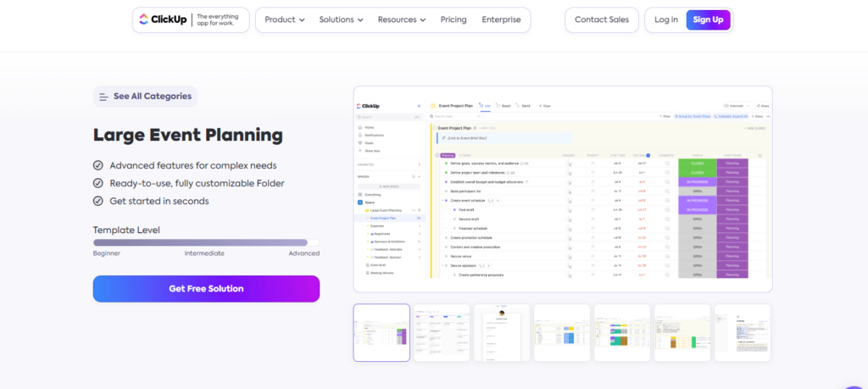Viewport: 868px width, 389px height.
Task: Click the Intermediate level label
Action: [x=204, y=253]
